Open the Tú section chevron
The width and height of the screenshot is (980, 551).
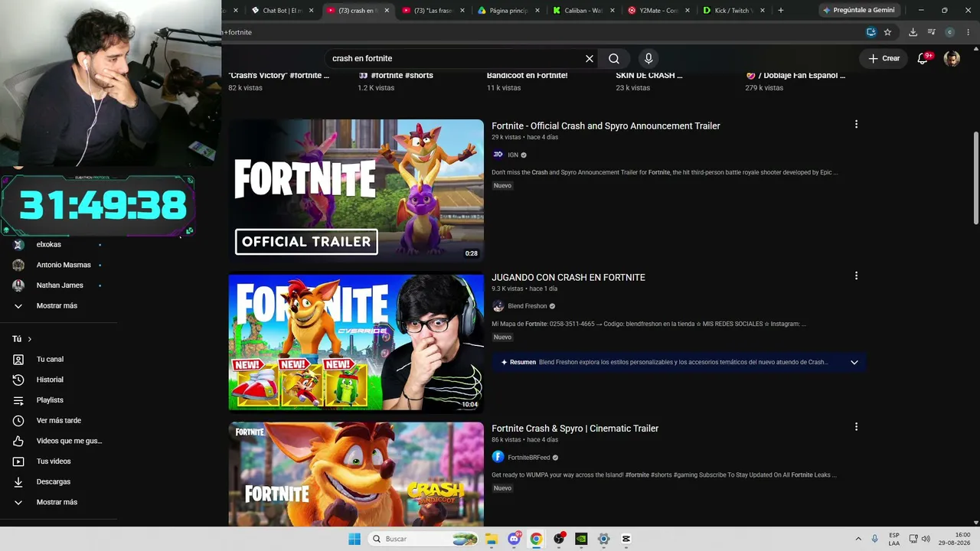(30, 339)
